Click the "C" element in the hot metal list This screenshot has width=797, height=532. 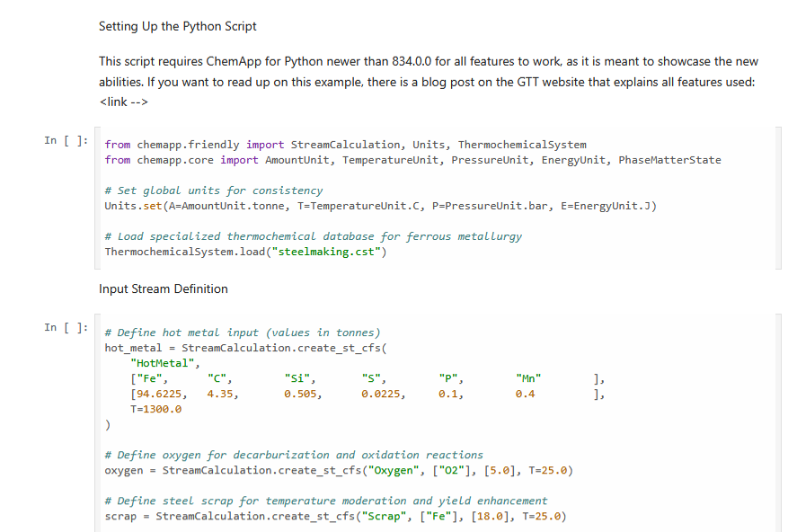tap(217, 378)
